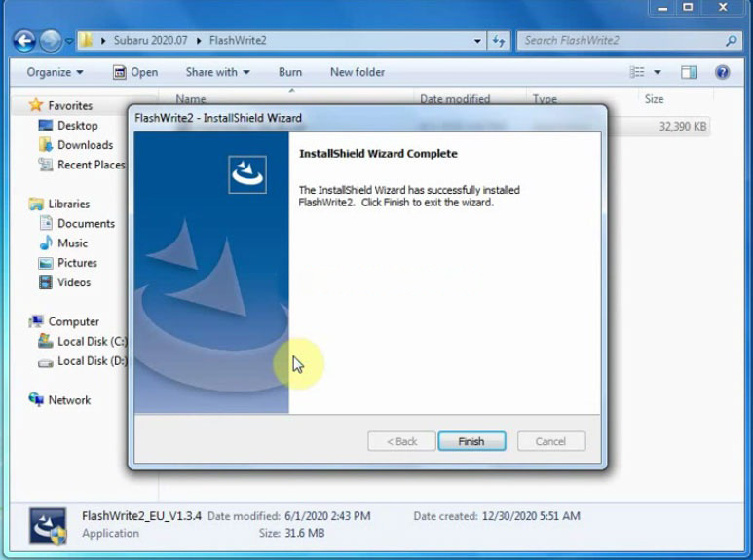753x560 pixels.
Task: Open the Organize menu
Action: 55,72
